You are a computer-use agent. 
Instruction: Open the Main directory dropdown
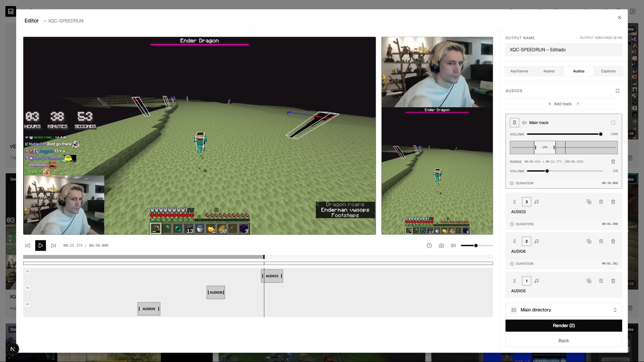point(563,310)
